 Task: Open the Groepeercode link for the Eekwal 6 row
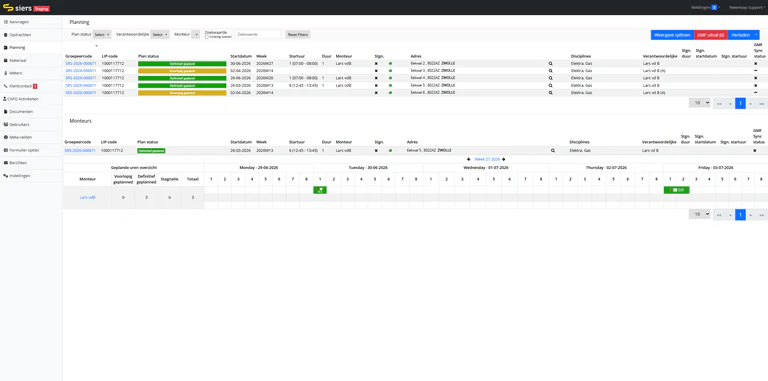(81, 93)
